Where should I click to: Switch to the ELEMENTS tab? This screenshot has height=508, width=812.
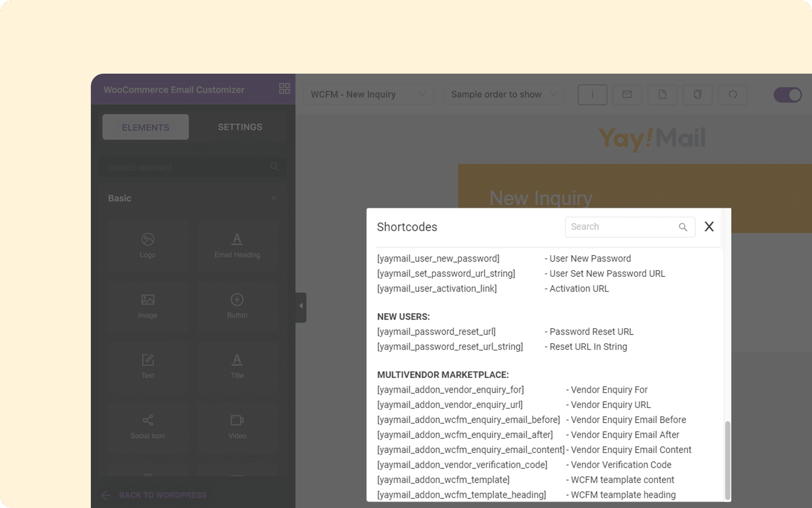click(146, 127)
